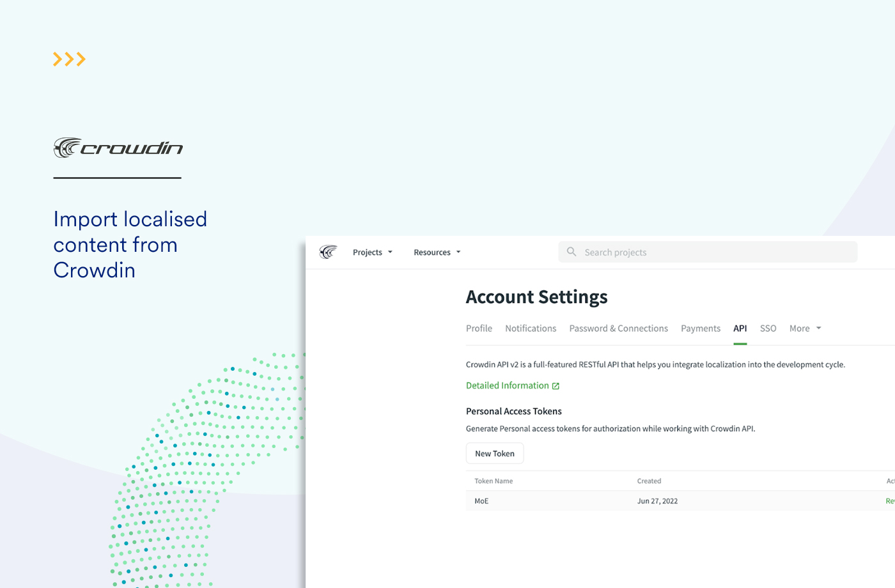This screenshot has height=588, width=895.
Task: Open the SSO tab
Action: click(x=768, y=328)
